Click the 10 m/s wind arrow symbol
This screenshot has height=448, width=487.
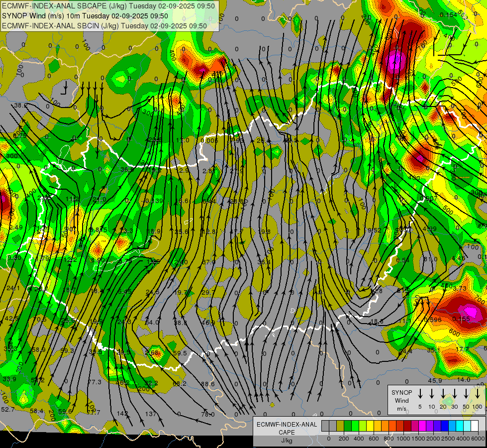[431, 393]
